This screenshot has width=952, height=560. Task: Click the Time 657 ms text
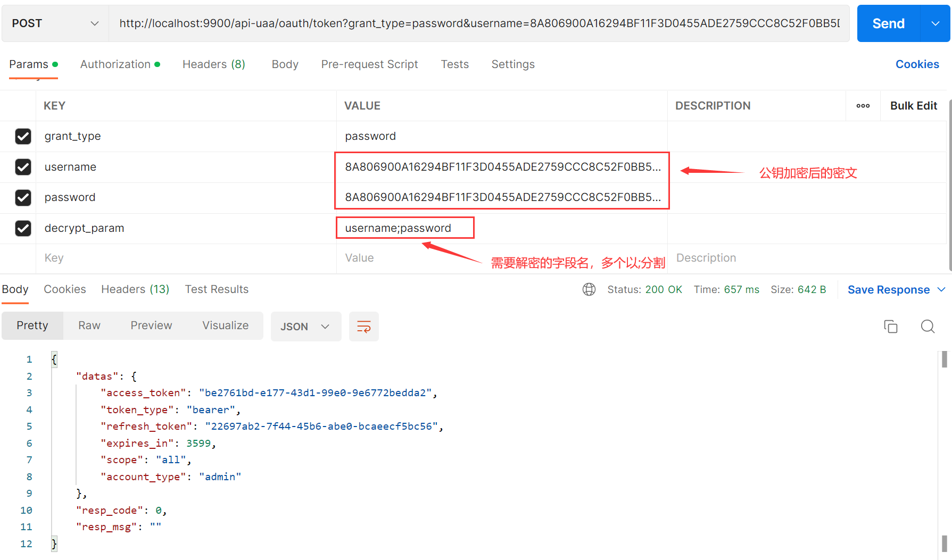(x=726, y=289)
